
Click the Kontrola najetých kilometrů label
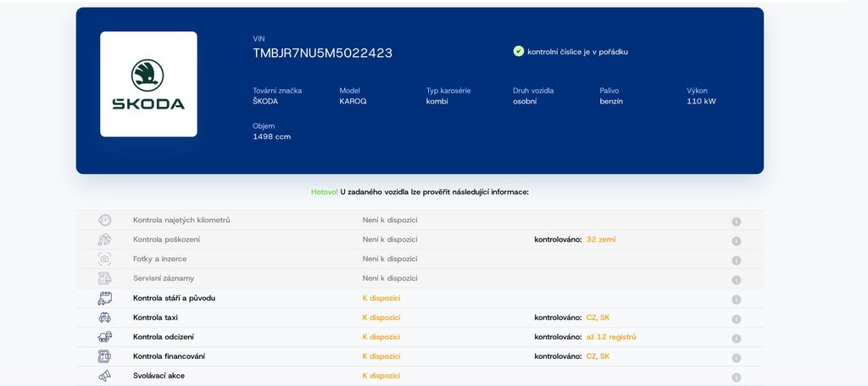(181, 220)
